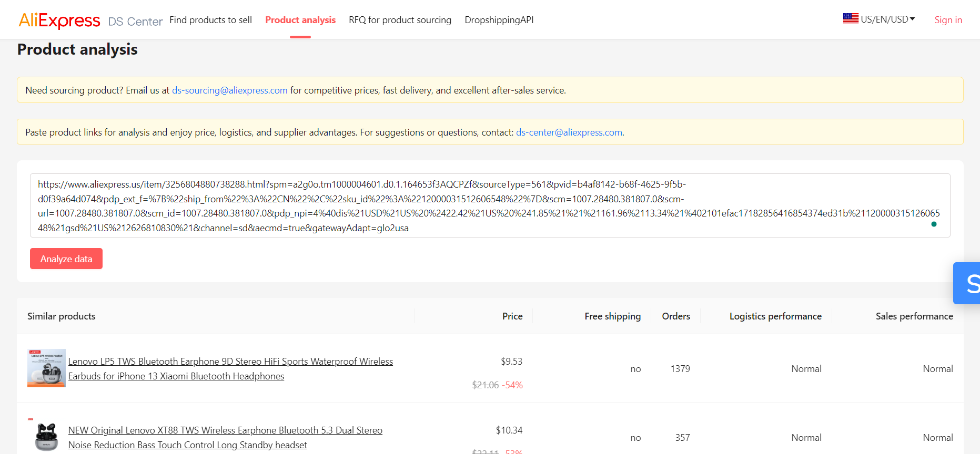Click the Orders column header
Viewport: 980px width, 454px height.
click(676, 316)
